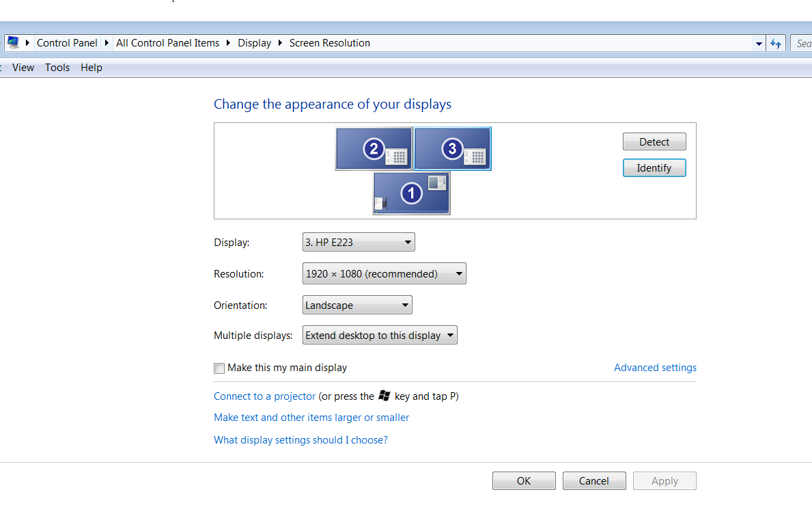This screenshot has height=531, width=812.
Task: Open address bar history dropdown arrow
Action: point(759,44)
